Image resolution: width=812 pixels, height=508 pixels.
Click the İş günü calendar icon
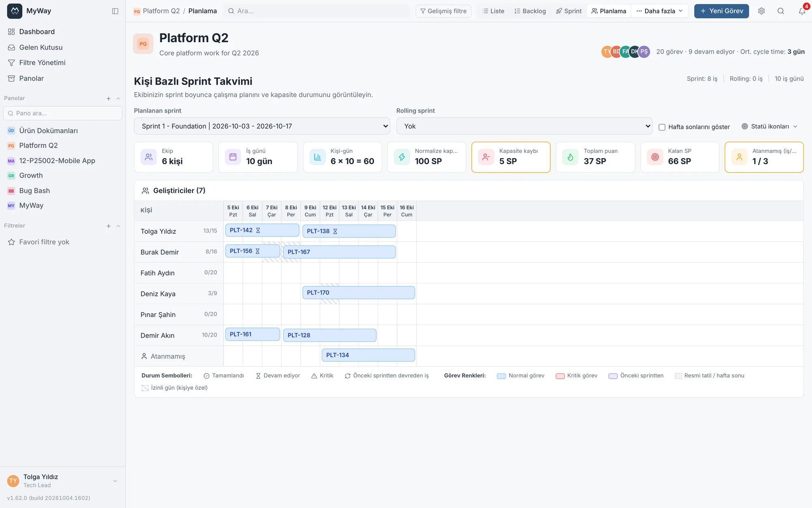pos(233,157)
